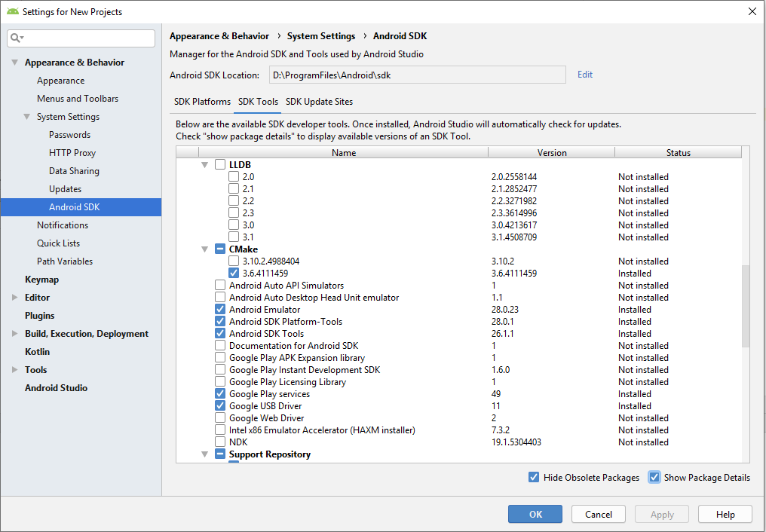
Task: Click the OK button
Action: click(535, 514)
